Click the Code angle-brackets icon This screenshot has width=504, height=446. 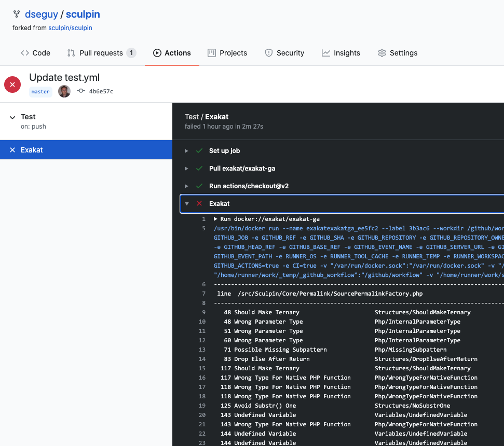coord(25,53)
